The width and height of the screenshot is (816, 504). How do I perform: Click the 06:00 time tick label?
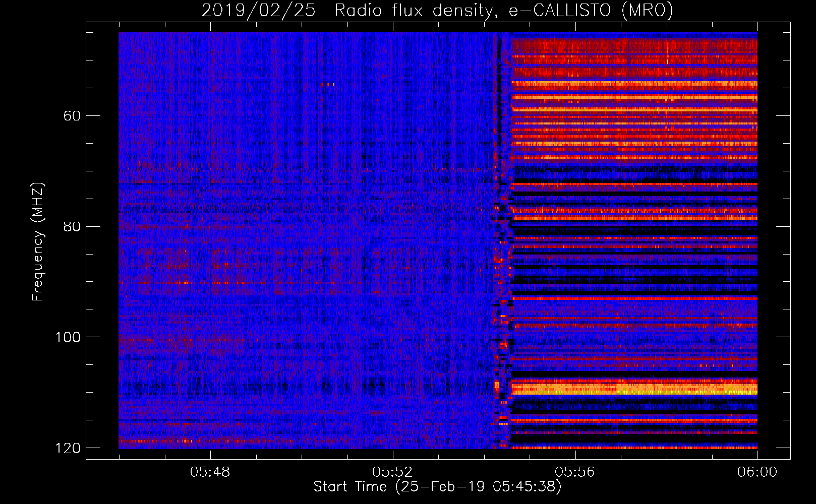tap(757, 472)
